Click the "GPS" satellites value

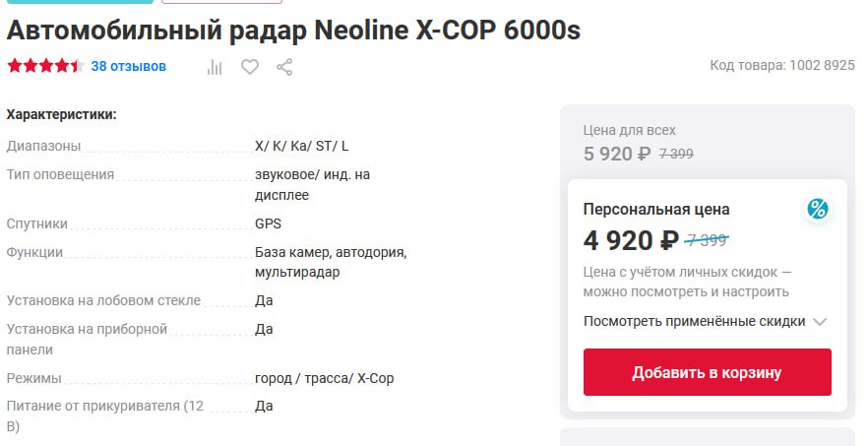(268, 223)
